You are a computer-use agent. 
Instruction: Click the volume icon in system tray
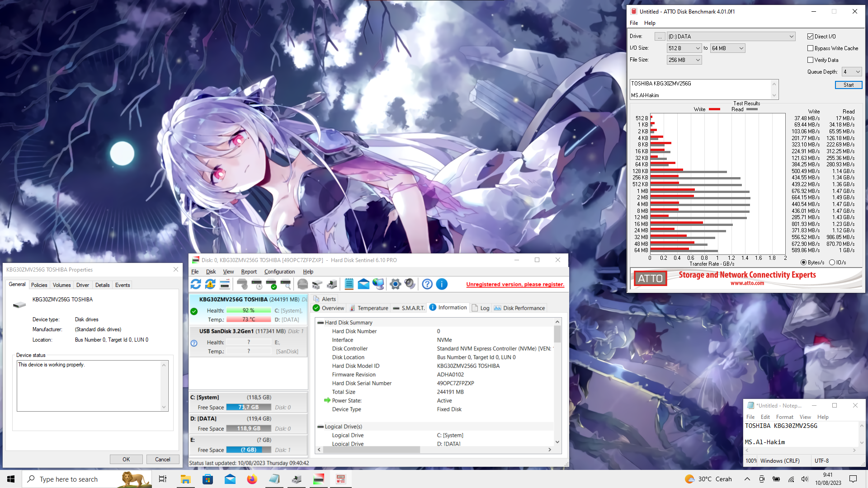pyautogui.click(x=805, y=479)
